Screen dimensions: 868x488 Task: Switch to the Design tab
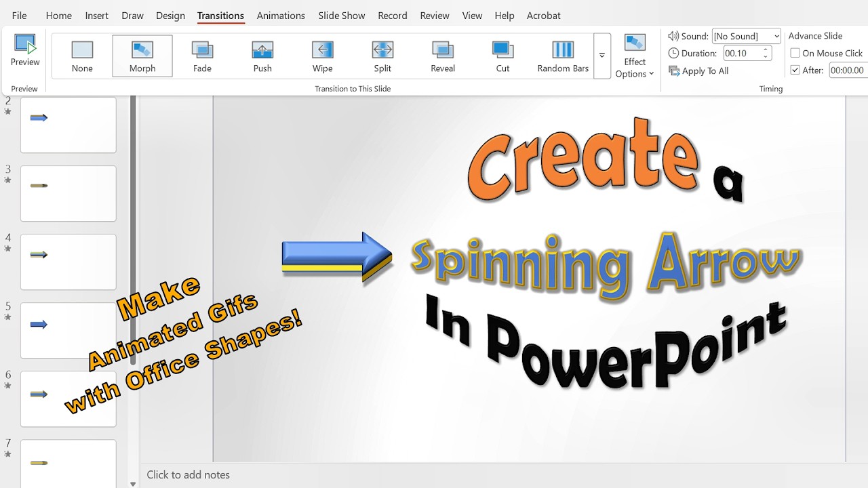click(x=170, y=15)
